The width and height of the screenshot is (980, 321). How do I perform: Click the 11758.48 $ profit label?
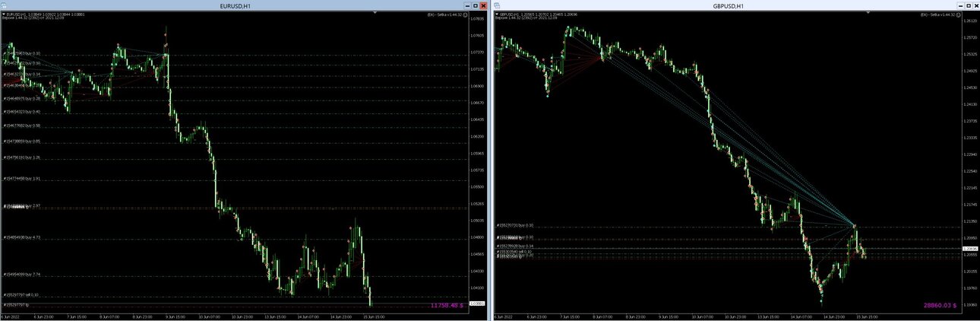[447, 305]
